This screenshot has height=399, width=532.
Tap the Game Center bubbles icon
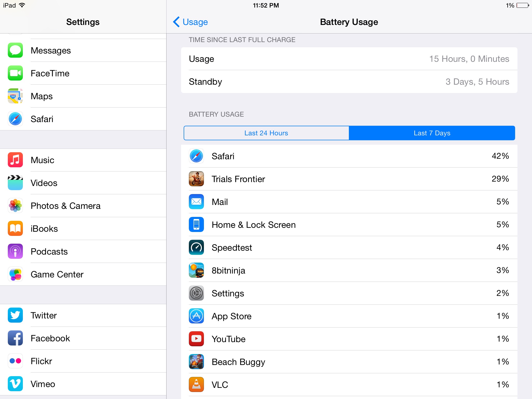15,274
